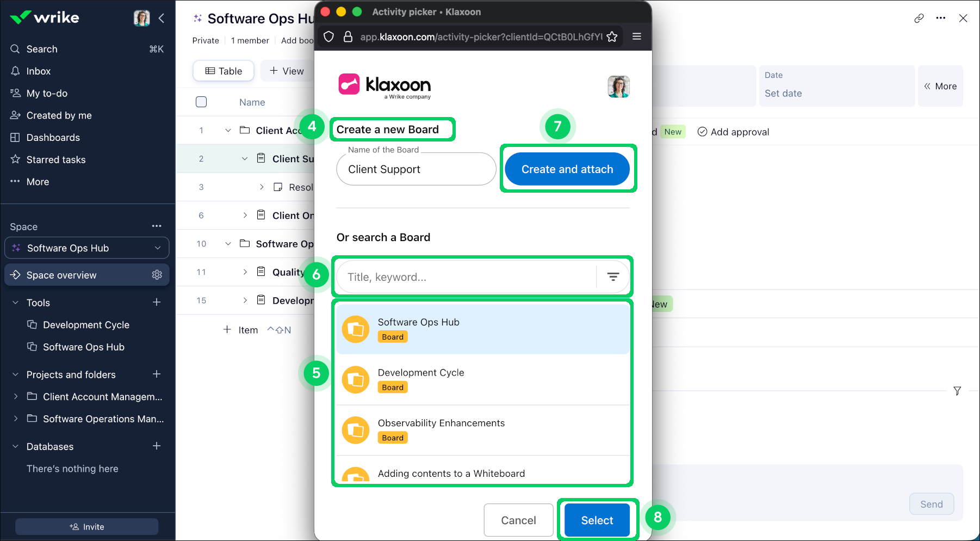
Task: Open the task more-options menu
Action: tap(941, 19)
